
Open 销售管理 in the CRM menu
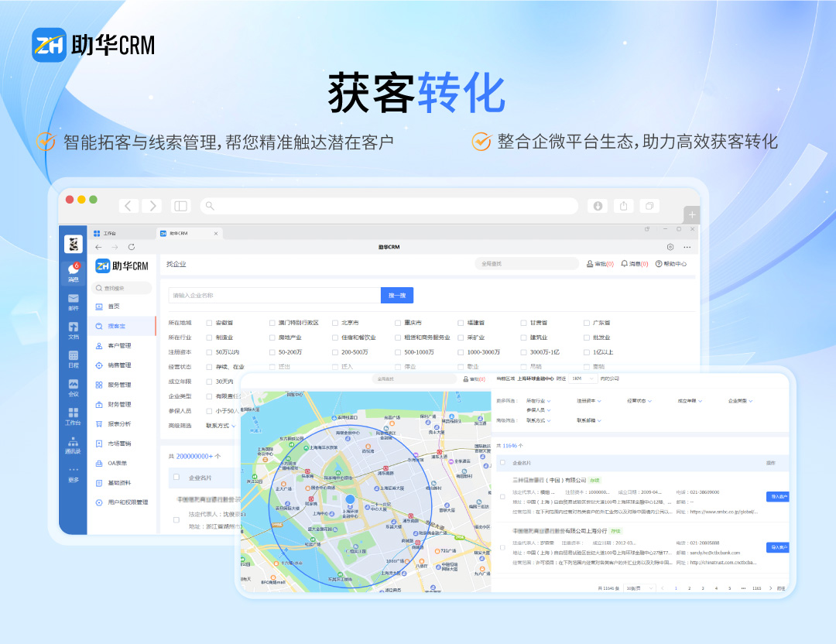[x=122, y=365]
